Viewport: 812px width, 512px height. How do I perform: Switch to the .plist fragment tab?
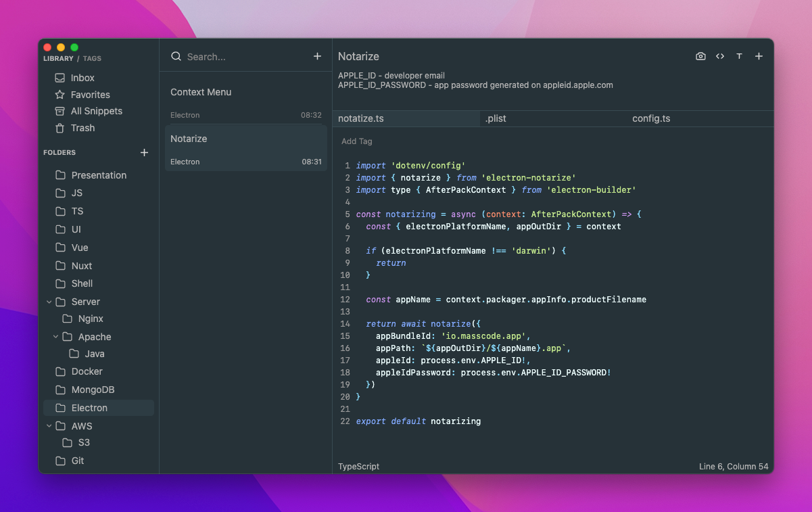coord(554,118)
